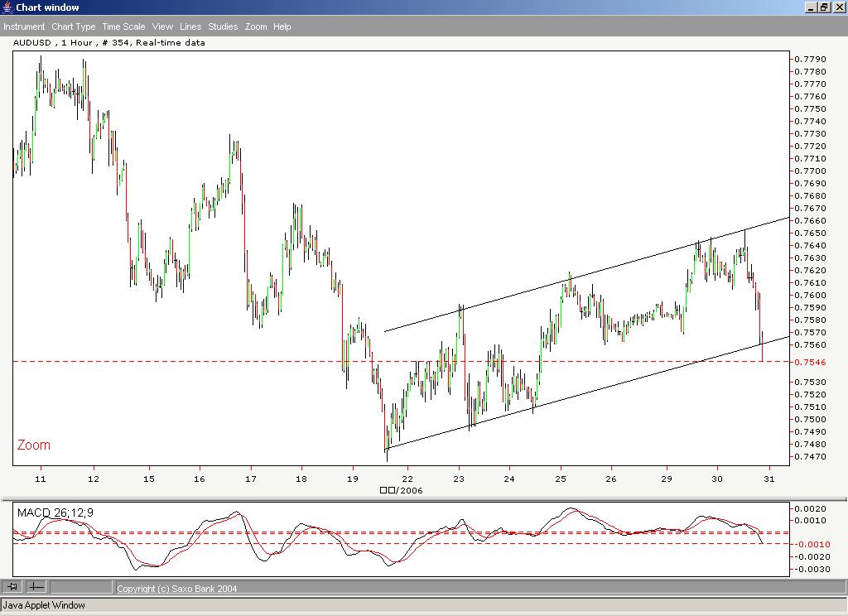848x616 pixels.
Task: Open the Chart Type menu
Action: [74, 26]
